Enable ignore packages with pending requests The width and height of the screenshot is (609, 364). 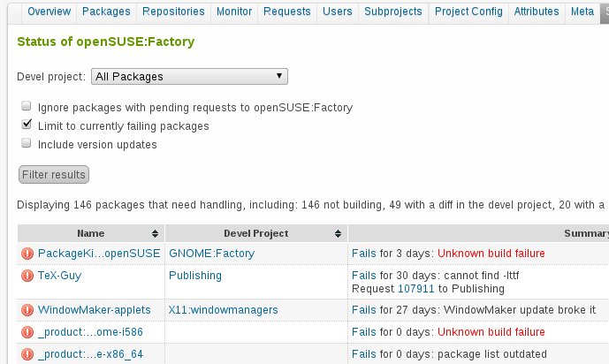(x=27, y=107)
